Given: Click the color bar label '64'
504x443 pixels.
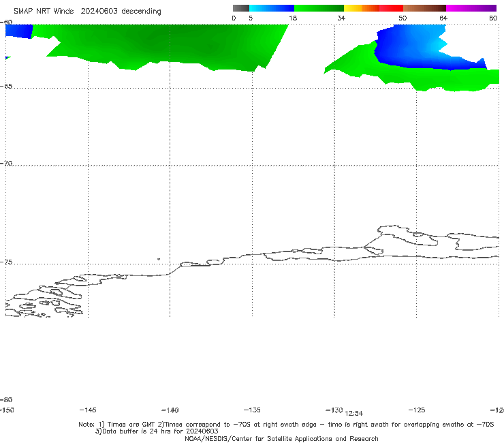Looking at the screenshot, I should click(443, 18).
